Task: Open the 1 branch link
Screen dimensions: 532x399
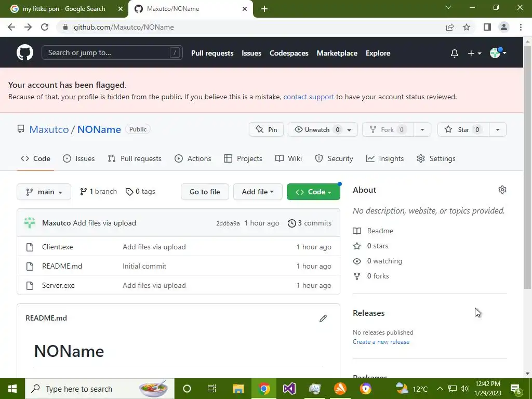Action: point(98,192)
